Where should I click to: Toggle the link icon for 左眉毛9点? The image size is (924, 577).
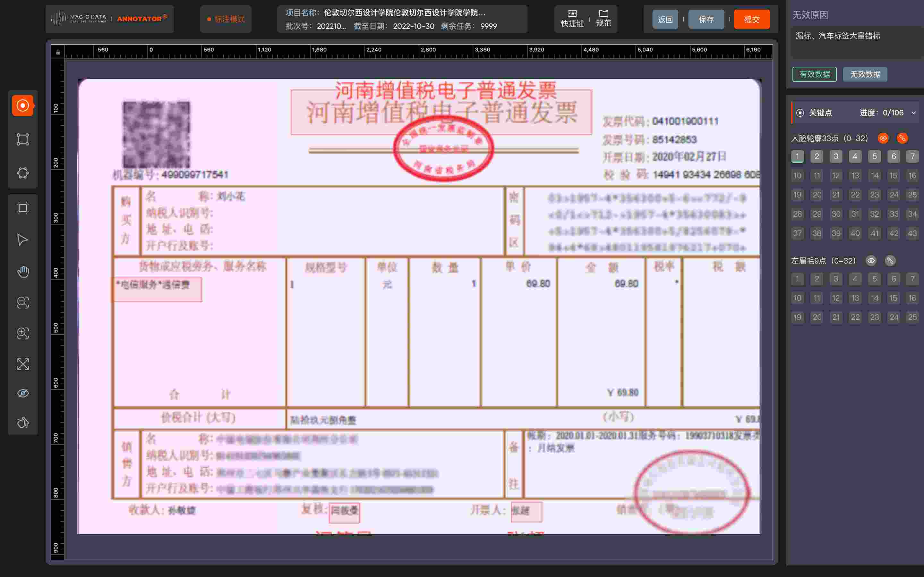tap(890, 261)
